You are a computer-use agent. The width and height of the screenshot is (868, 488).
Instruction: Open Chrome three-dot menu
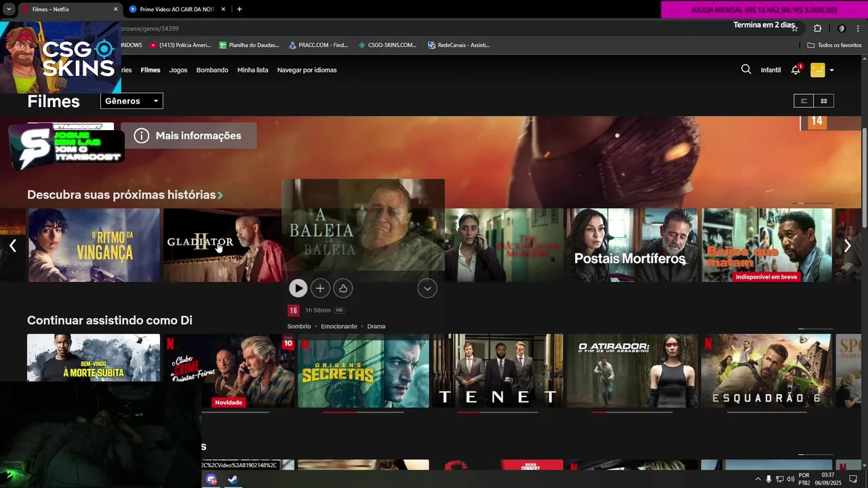coord(858,28)
